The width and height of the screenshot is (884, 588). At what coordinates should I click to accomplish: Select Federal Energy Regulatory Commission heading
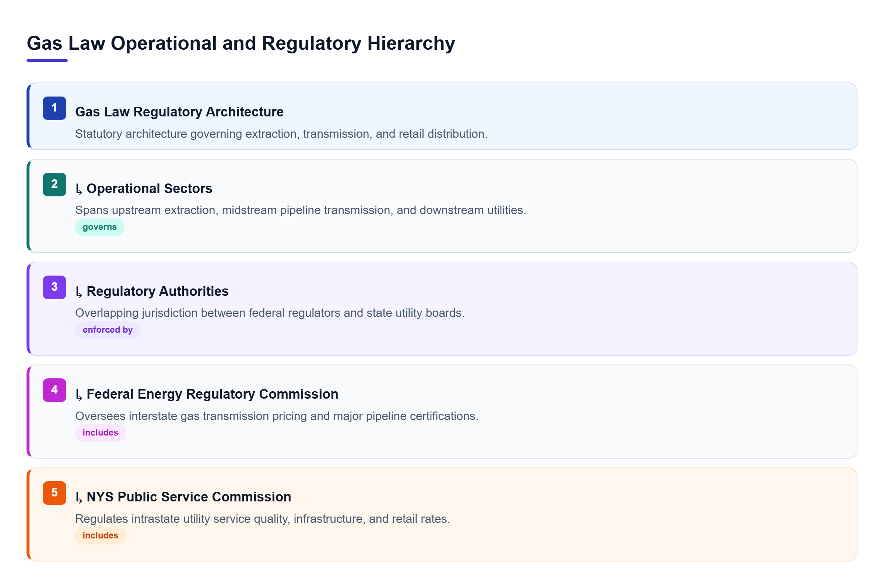point(212,394)
